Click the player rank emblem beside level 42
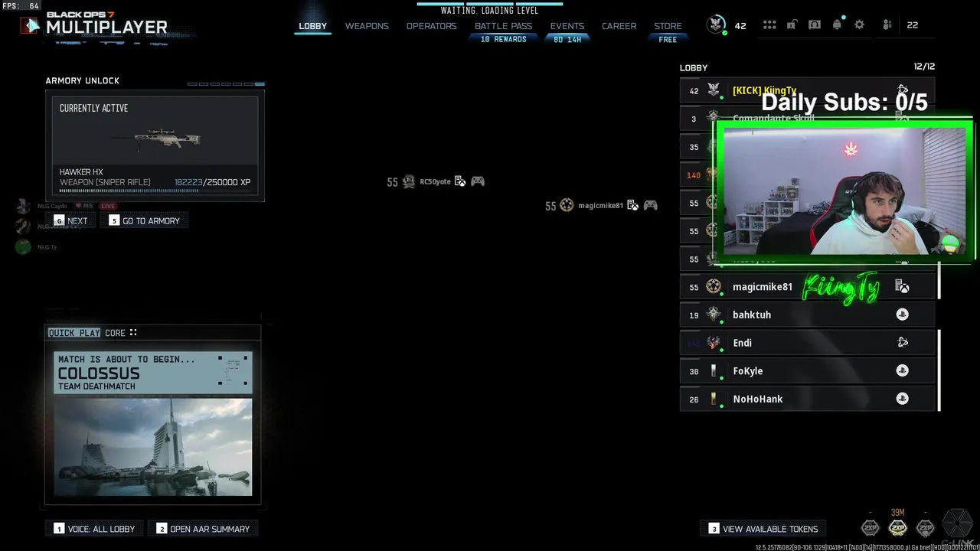This screenshot has width=980, height=551. click(717, 24)
